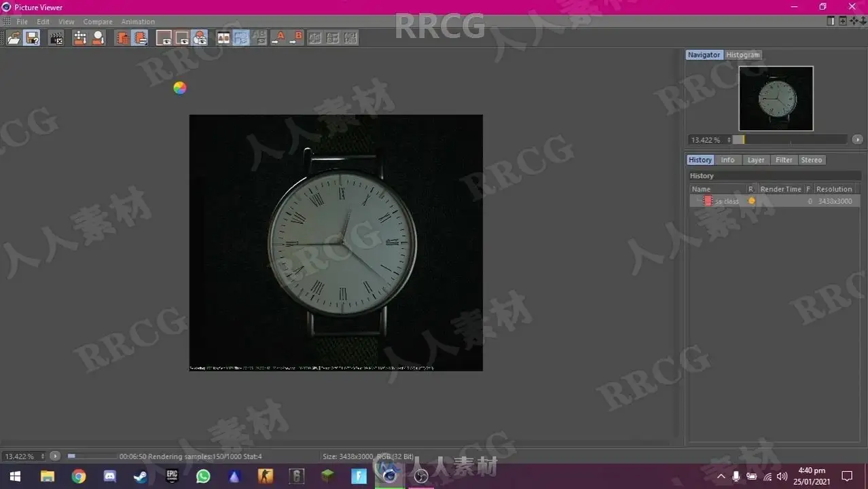Click the round arrow button in status bar
The image size is (868, 489).
[x=56, y=456]
